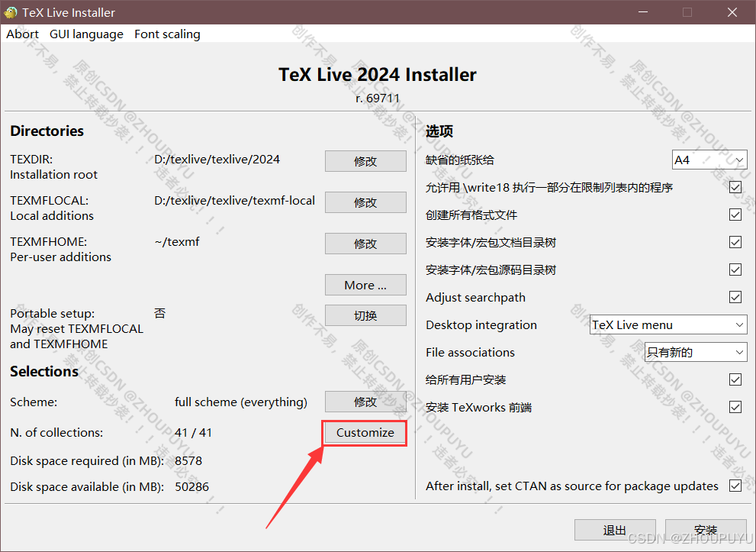756x552 pixels.
Task: Click 修改 button for TEXDIR installation root
Action: (x=365, y=161)
